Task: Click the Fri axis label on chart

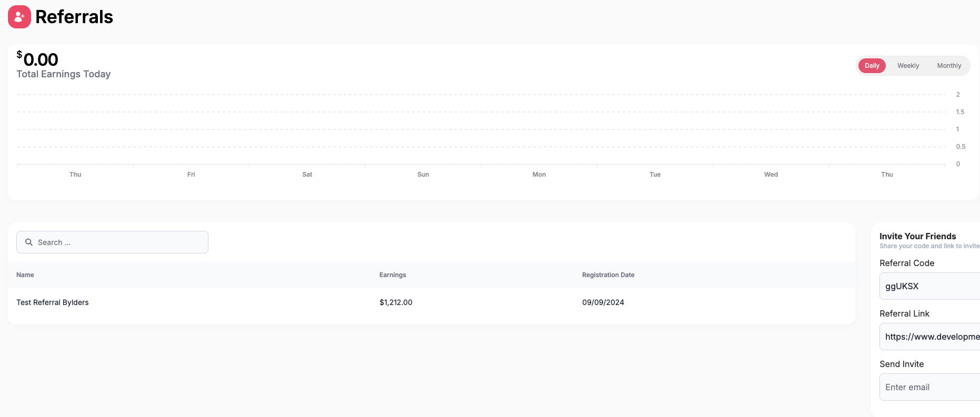Action: pyautogui.click(x=191, y=175)
